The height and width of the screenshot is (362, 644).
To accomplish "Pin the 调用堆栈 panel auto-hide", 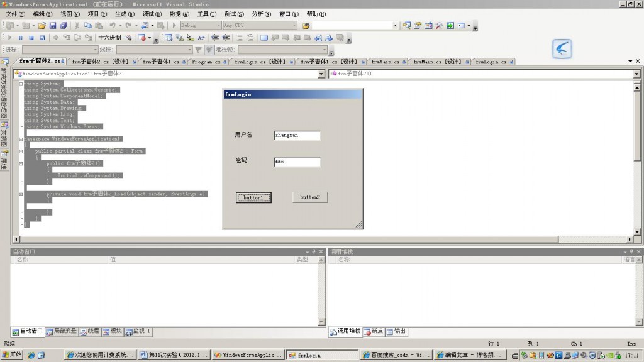I will click(x=631, y=251).
